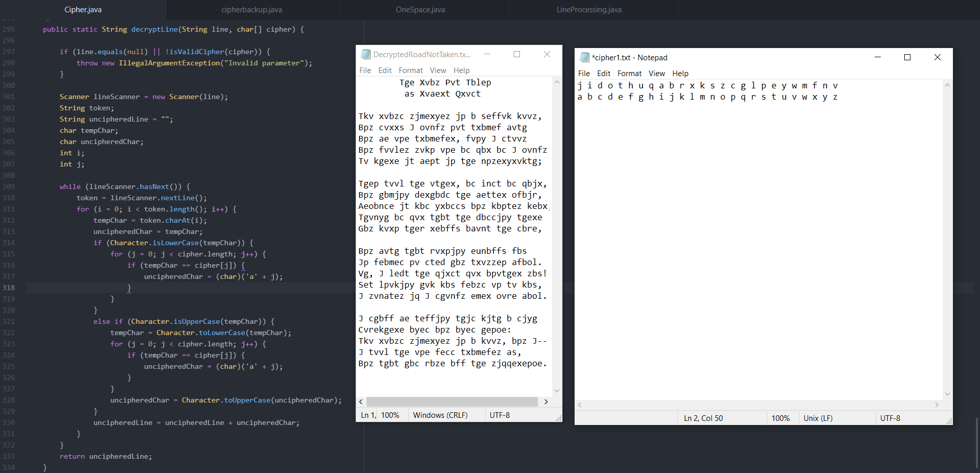980x473 pixels.
Task: Switch to the Cipher.java tab
Action: point(83,10)
